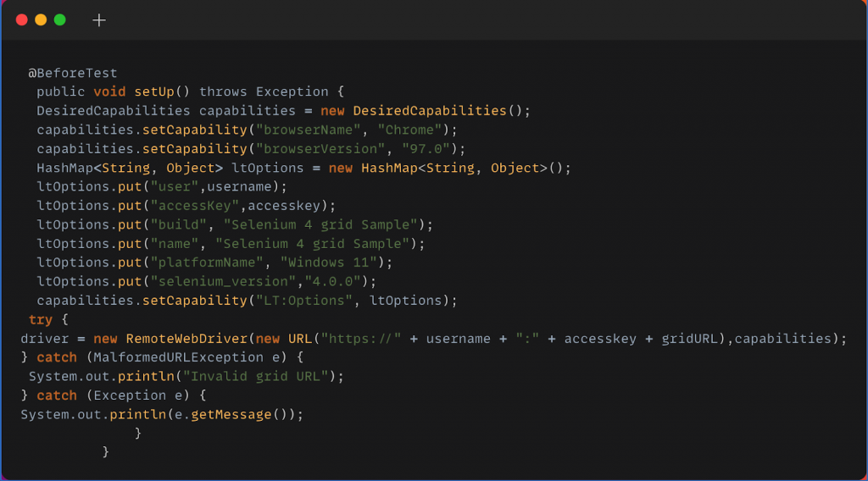
Task: Click the RemoteWebDriver constructor name
Action: (x=186, y=339)
